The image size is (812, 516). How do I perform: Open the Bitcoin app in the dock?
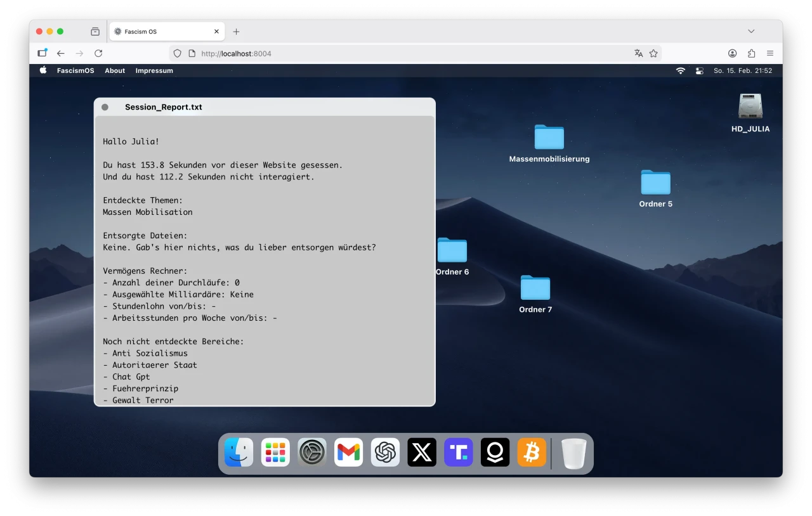pos(532,453)
